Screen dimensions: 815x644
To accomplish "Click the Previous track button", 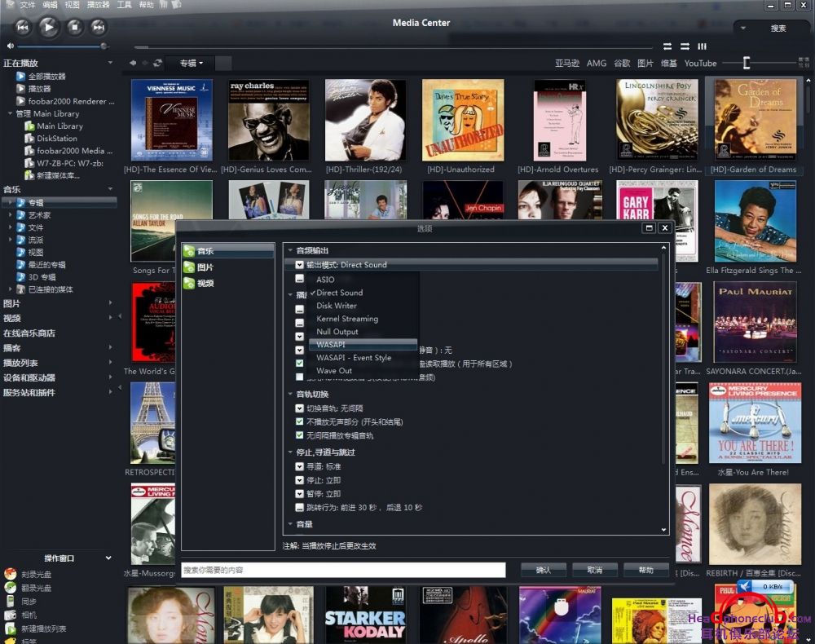I will (22, 27).
